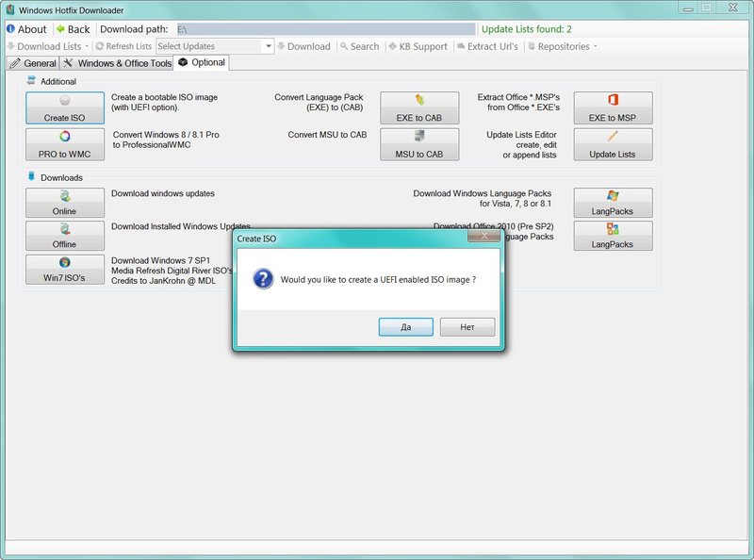Click the Download toolbar button
The width and height of the screenshot is (754, 560).
point(303,46)
